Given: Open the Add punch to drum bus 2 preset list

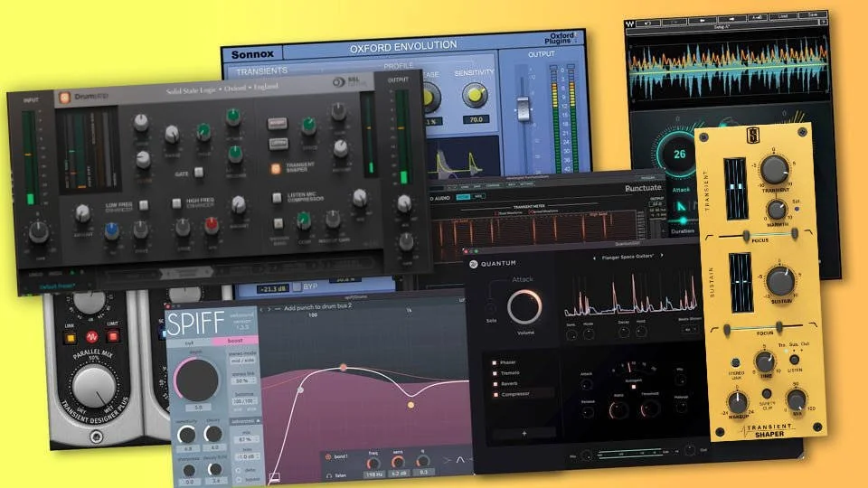Looking at the screenshot, I should tap(317, 307).
